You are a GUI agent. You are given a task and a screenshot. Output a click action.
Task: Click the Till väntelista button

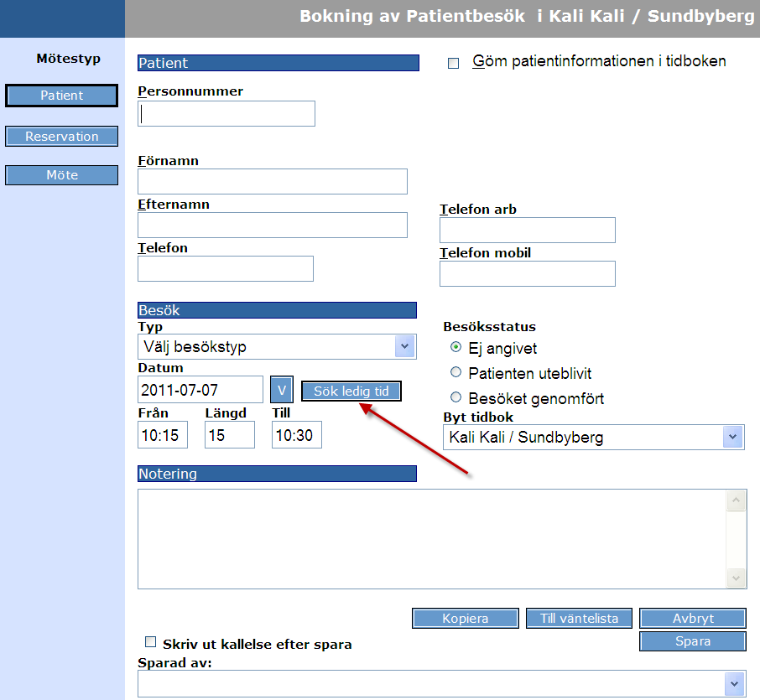click(x=579, y=618)
